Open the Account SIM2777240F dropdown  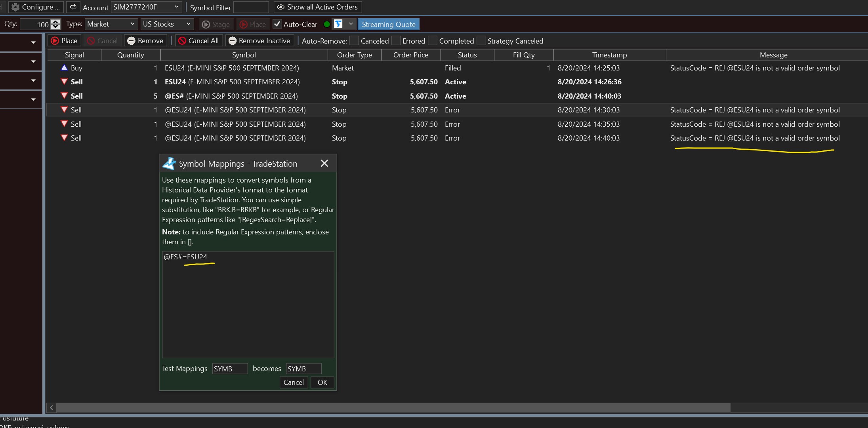[x=146, y=7]
